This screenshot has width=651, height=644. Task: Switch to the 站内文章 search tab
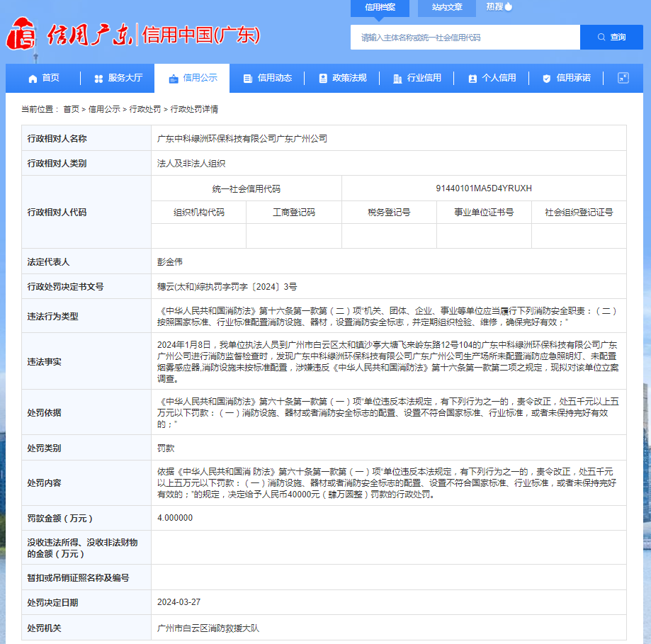coord(447,8)
